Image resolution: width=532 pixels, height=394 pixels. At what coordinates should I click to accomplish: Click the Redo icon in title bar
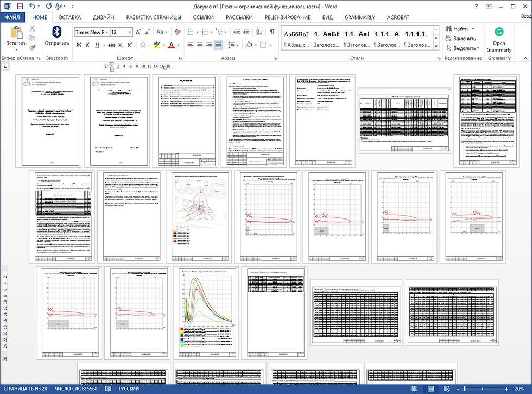click(x=49, y=6)
